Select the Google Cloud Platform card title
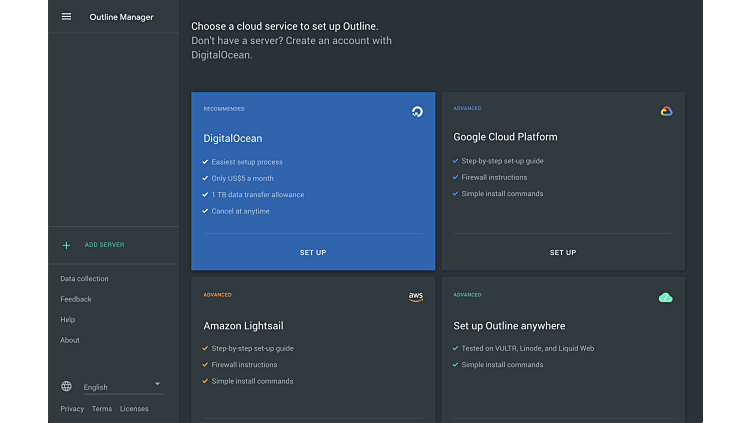 (505, 137)
